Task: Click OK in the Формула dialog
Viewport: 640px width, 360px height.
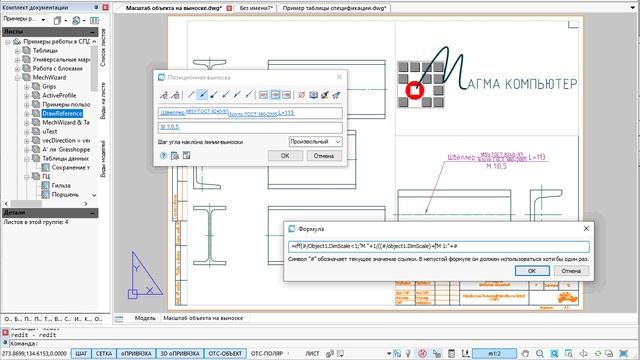Action: (x=532, y=271)
